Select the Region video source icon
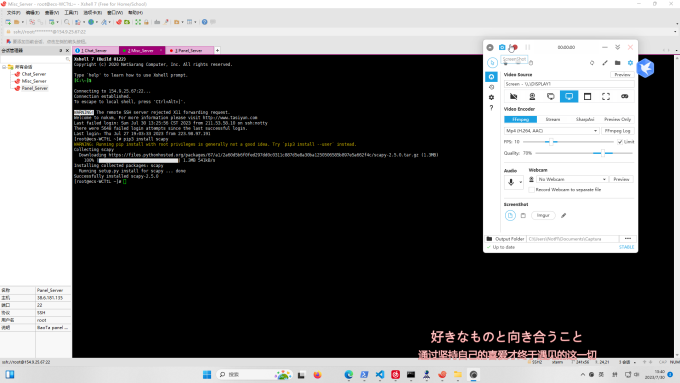The width and height of the screenshot is (680, 383). (606, 96)
